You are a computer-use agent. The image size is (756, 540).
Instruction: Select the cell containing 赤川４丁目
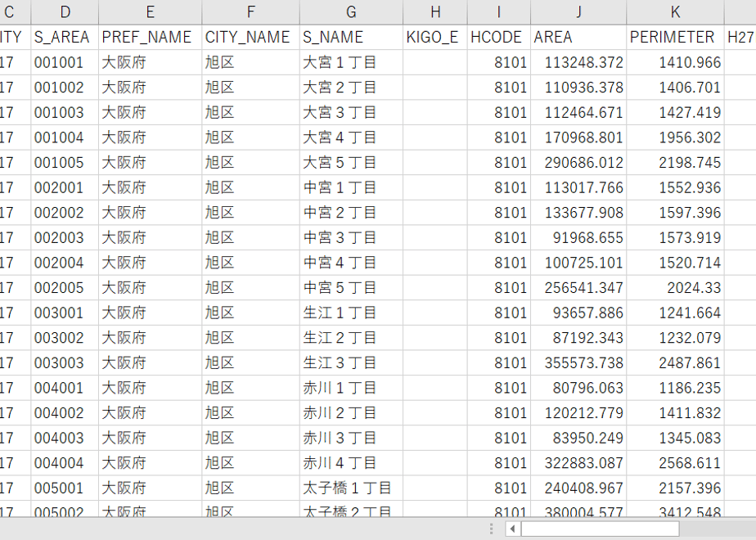pos(351,463)
